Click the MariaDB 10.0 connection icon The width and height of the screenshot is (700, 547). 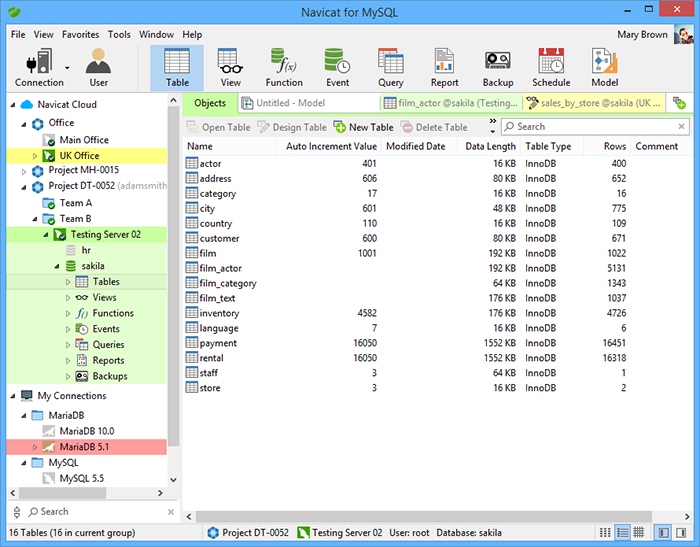pos(49,431)
